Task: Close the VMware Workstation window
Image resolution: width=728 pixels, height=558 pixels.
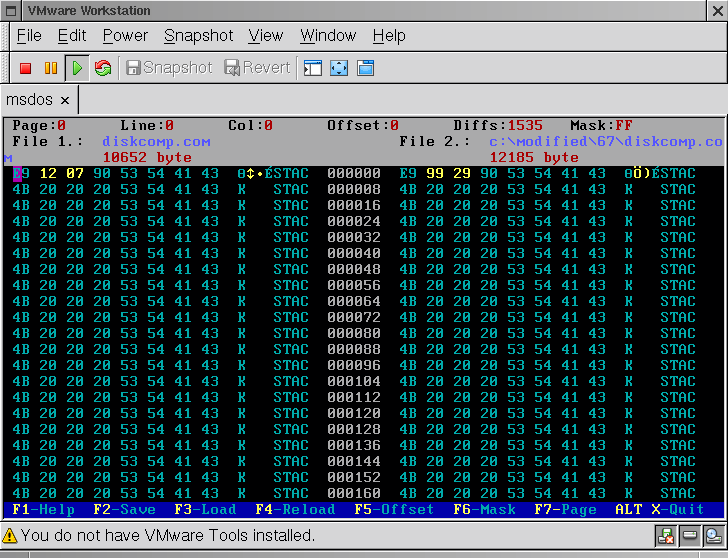Action: [717, 11]
